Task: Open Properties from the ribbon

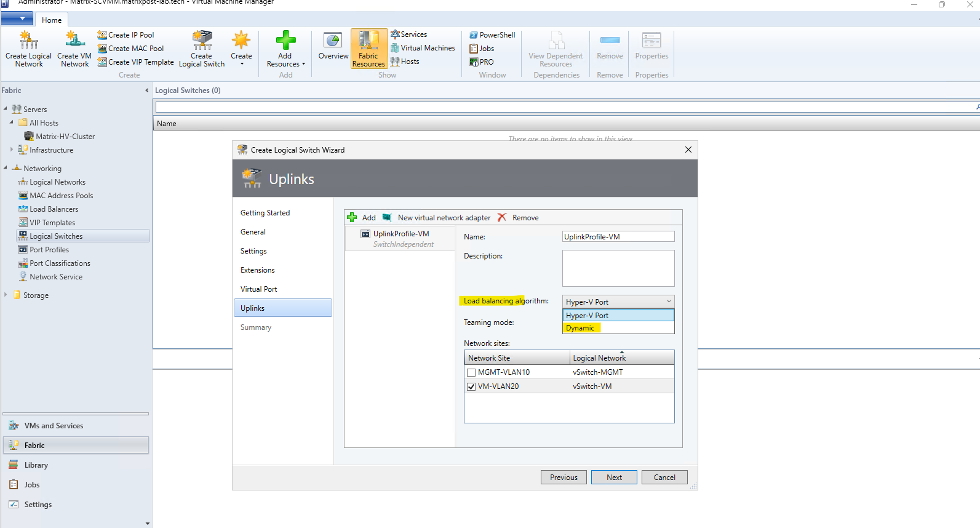Action: [x=651, y=46]
